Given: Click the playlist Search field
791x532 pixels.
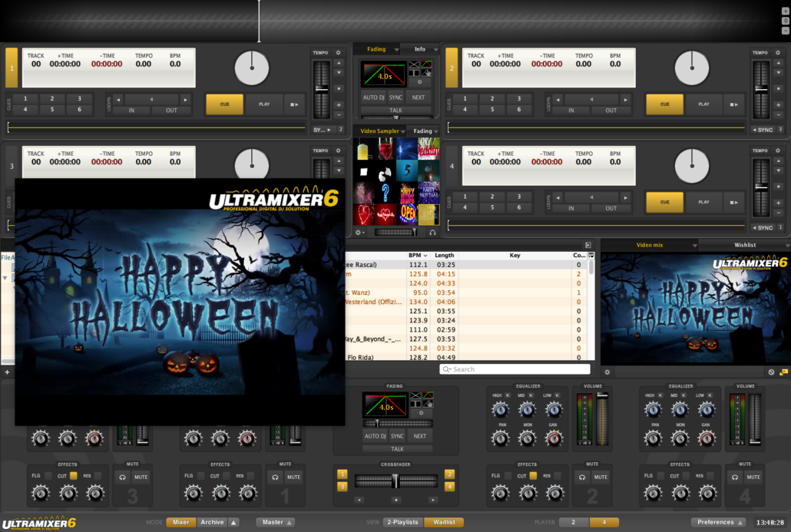Looking at the screenshot, I should pyautogui.click(x=515, y=369).
